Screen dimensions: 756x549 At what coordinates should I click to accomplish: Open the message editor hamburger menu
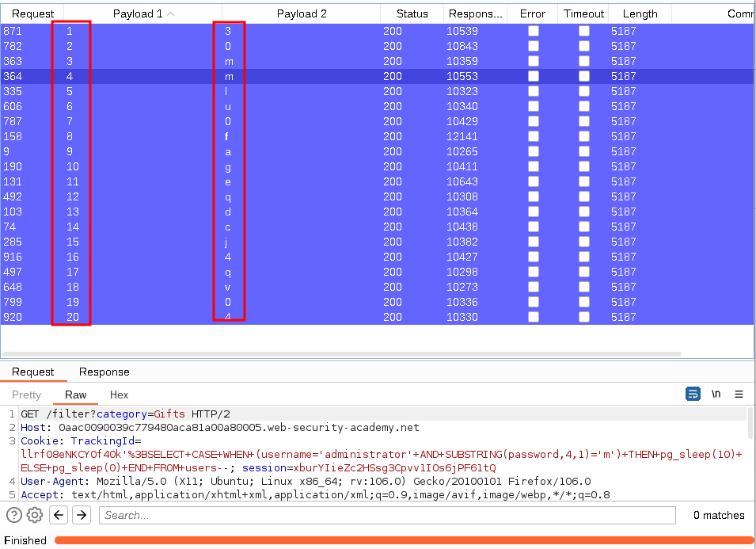point(739,395)
